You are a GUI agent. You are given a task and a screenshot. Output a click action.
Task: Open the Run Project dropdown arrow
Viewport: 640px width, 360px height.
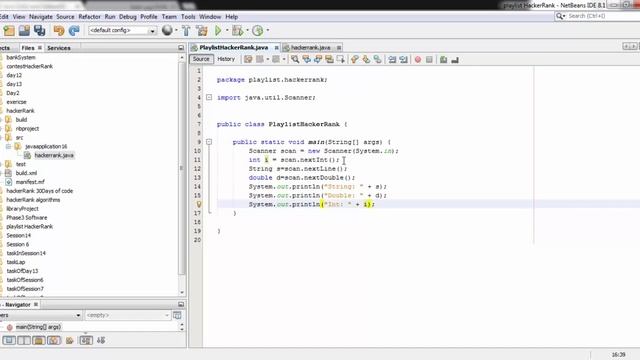pos(227,31)
